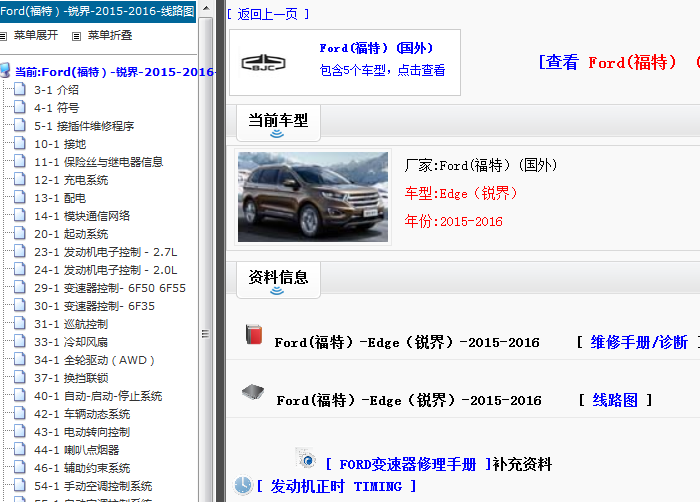The image size is (700, 502).
Task: Click the page icon for 24-1 发动机电子控制 2.0L
Action: (20, 269)
